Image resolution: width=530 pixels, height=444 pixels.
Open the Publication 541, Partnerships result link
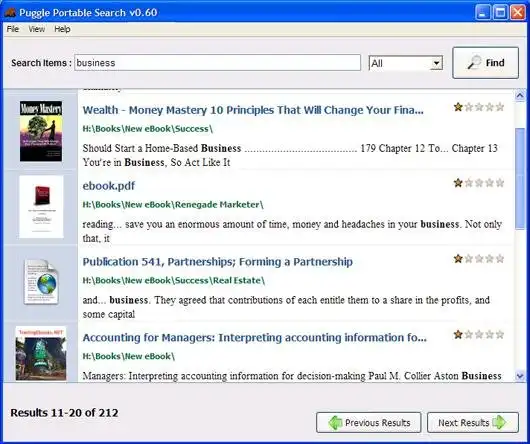click(x=218, y=262)
